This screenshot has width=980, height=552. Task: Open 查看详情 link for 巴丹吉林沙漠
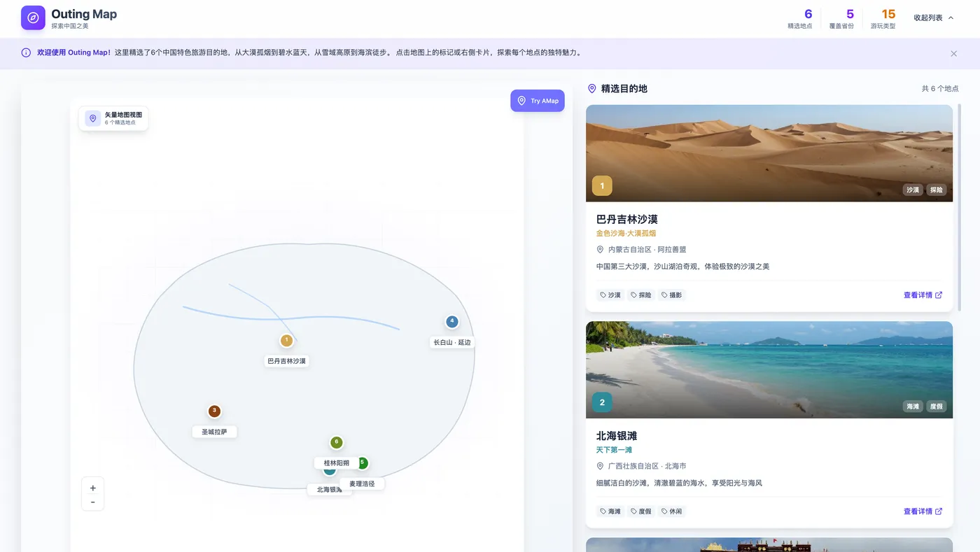tap(923, 295)
